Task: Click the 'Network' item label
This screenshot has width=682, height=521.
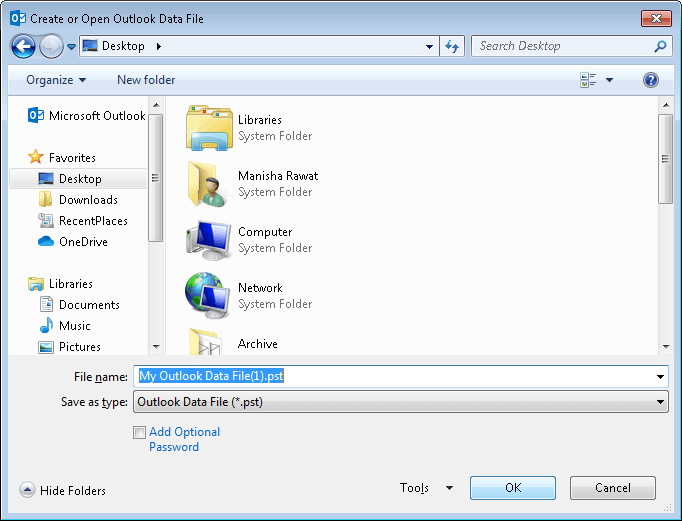Action: (x=260, y=288)
